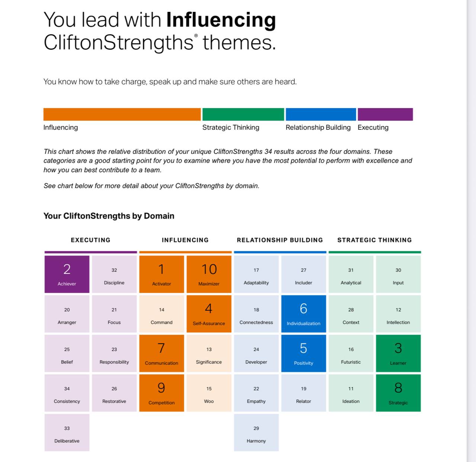Click the Maximizer tile ranked 10

coord(209,274)
